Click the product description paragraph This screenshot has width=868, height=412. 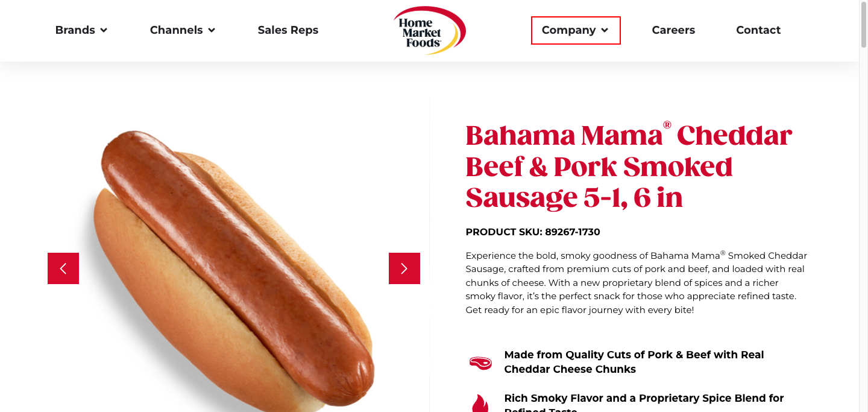pos(637,282)
